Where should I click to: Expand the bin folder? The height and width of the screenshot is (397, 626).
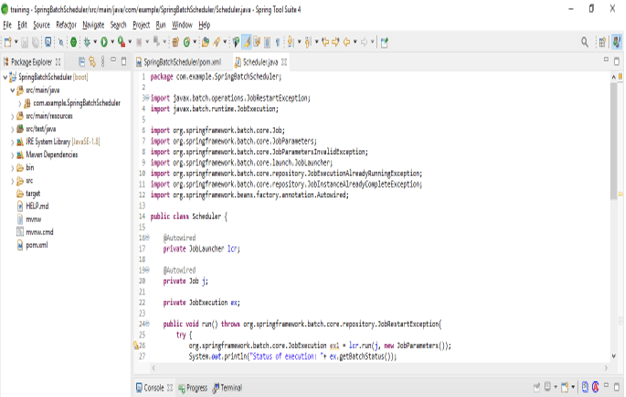point(12,168)
